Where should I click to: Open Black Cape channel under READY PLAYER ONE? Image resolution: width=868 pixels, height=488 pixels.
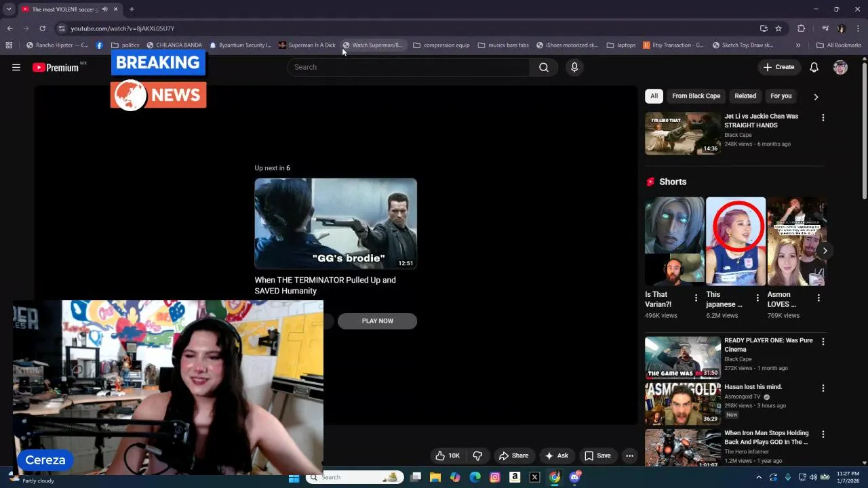point(738,359)
